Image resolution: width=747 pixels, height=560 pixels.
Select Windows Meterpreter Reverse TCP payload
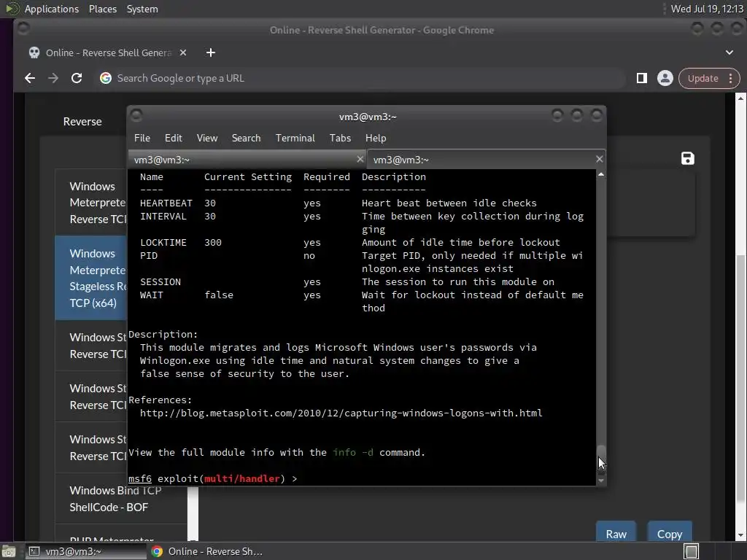[x=91, y=203]
